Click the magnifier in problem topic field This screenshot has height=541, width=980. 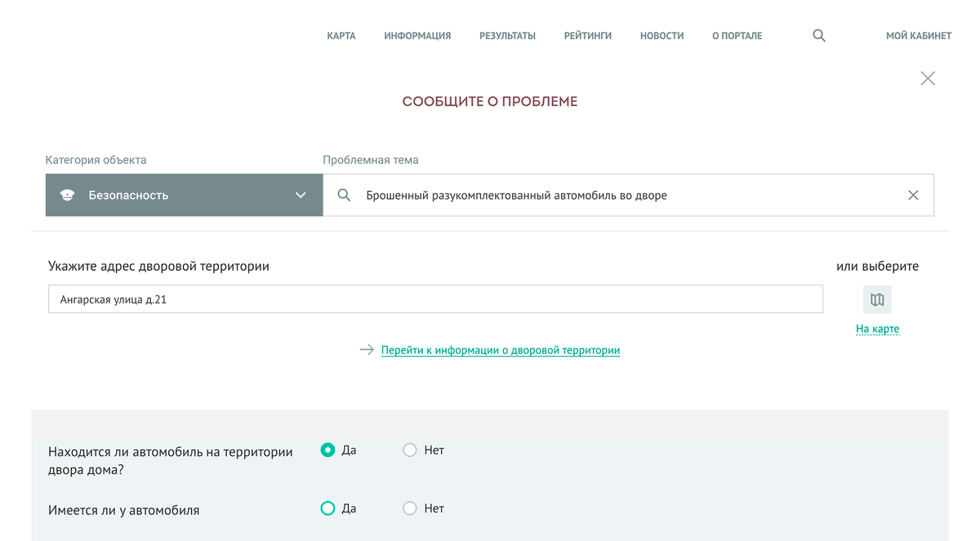pyautogui.click(x=344, y=195)
